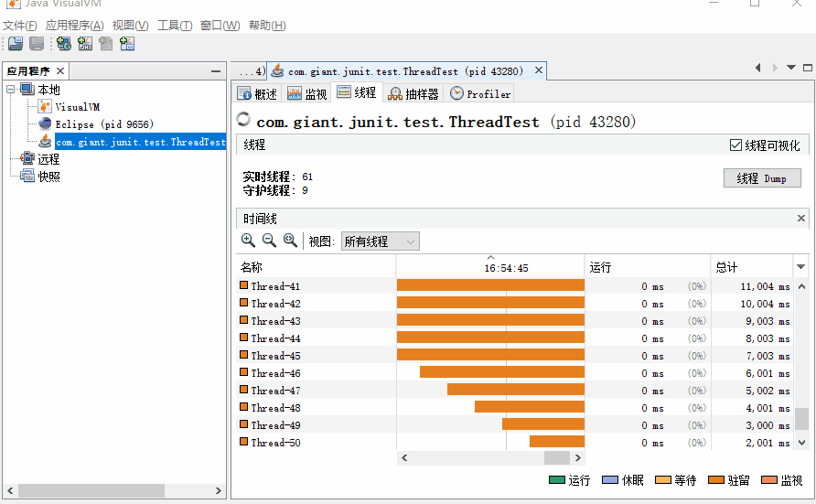Click the Save snapshot toolbar icon

point(37,44)
